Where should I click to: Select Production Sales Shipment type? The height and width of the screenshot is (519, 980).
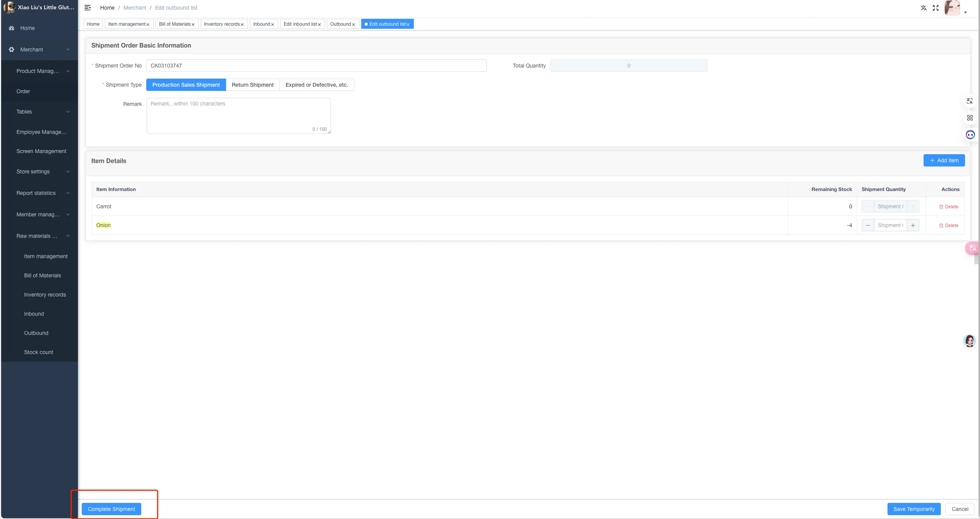pyautogui.click(x=186, y=85)
